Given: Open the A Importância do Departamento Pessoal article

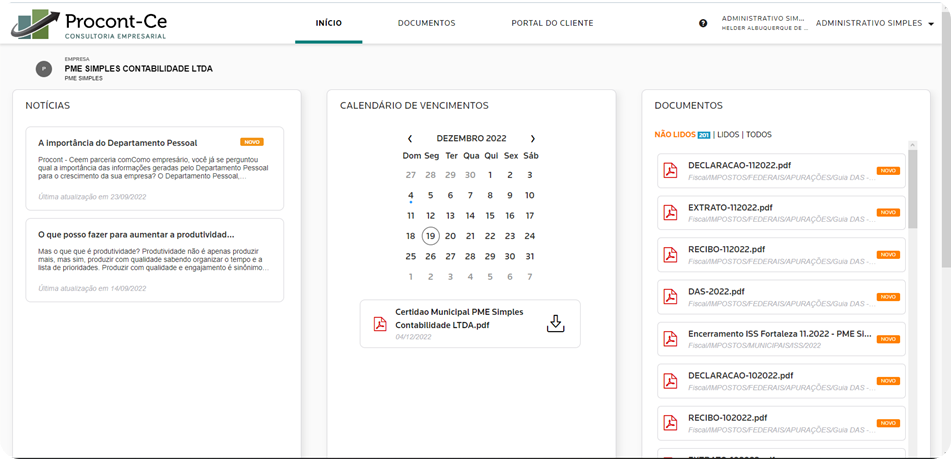Looking at the screenshot, I should pyautogui.click(x=117, y=143).
